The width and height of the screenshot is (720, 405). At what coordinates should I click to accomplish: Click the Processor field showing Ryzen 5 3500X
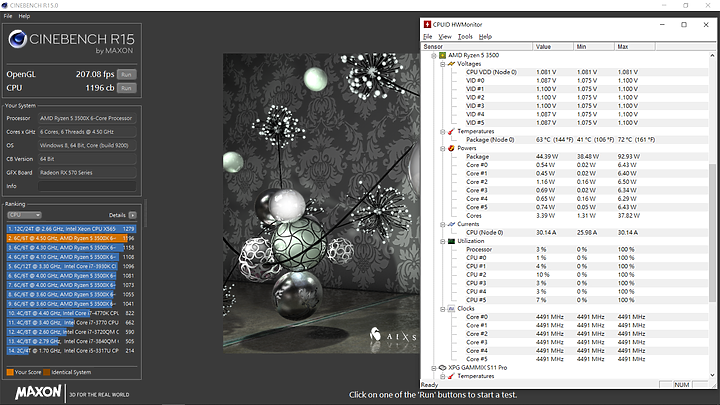point(87,118)
